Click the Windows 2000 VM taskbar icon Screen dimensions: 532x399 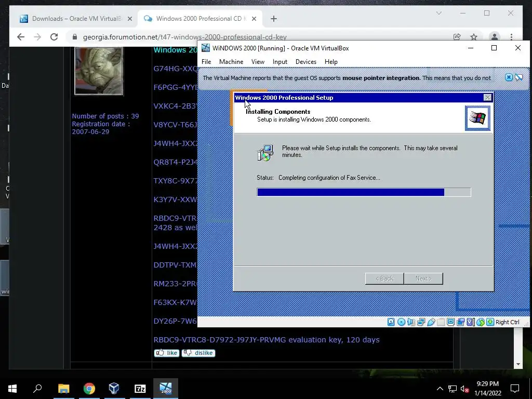pyautogui.click(x=166, y=389)
